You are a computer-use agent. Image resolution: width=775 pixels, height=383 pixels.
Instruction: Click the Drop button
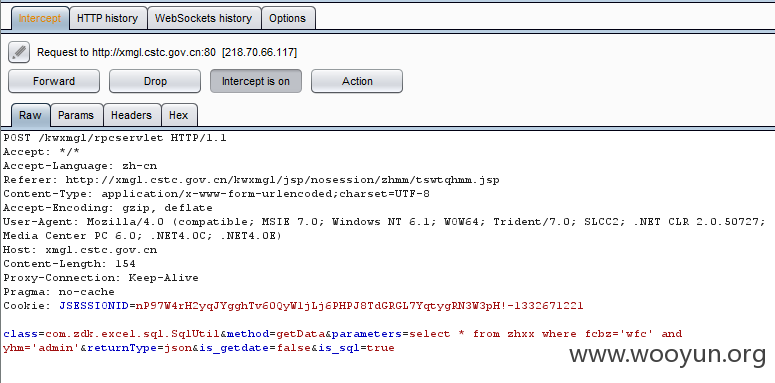tap(155, 81)
